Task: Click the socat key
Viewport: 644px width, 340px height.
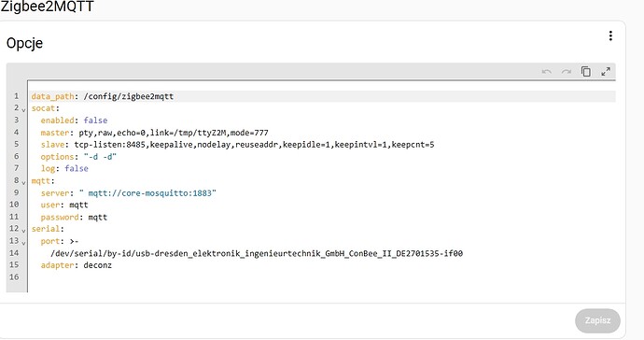Action: 43,108
